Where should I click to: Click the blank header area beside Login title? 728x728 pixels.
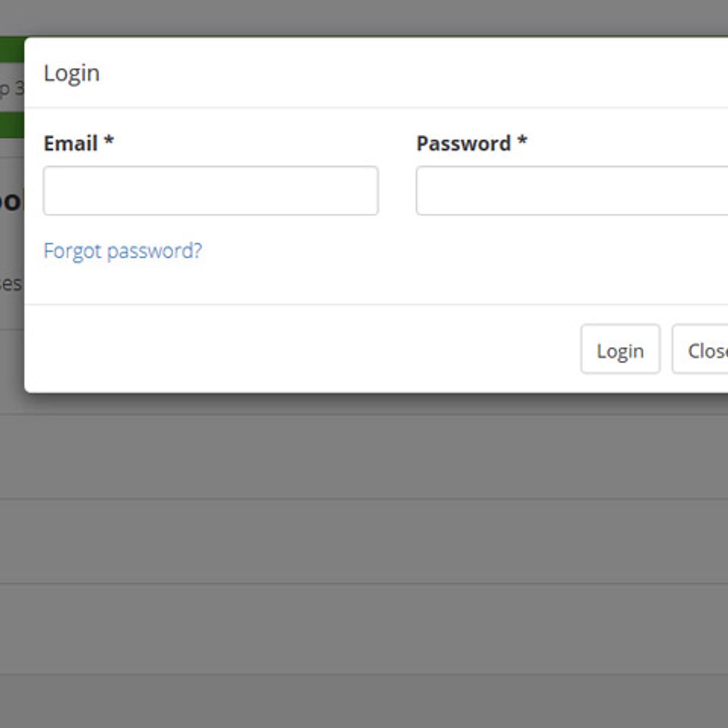click(x=409, y=73)
